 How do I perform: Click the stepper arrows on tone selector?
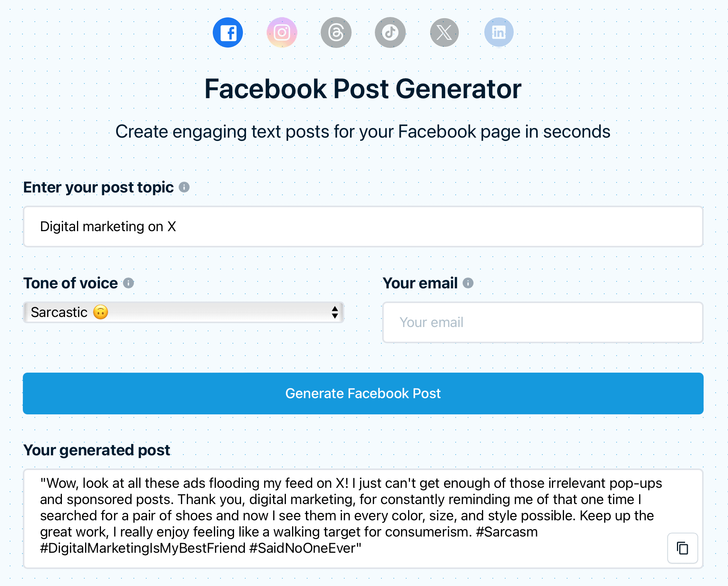(334, 312)
